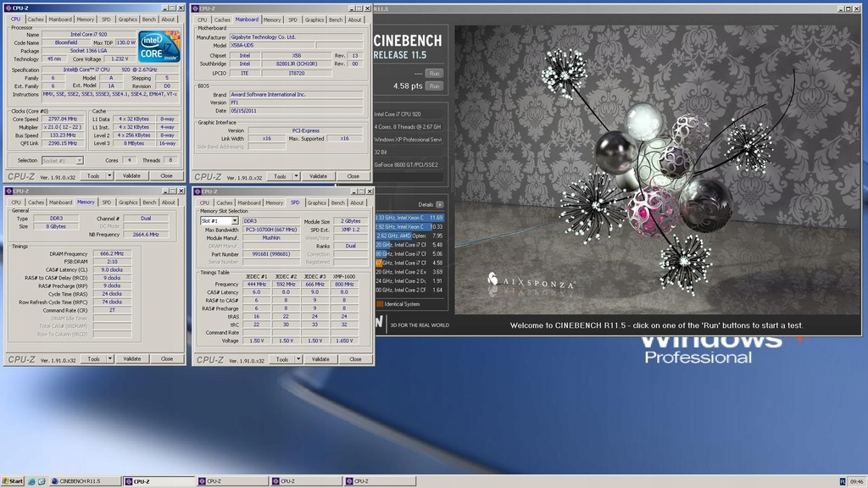Click the Max Bandwidth field PC3-10700H (667 MHz)

pos(271,230)
